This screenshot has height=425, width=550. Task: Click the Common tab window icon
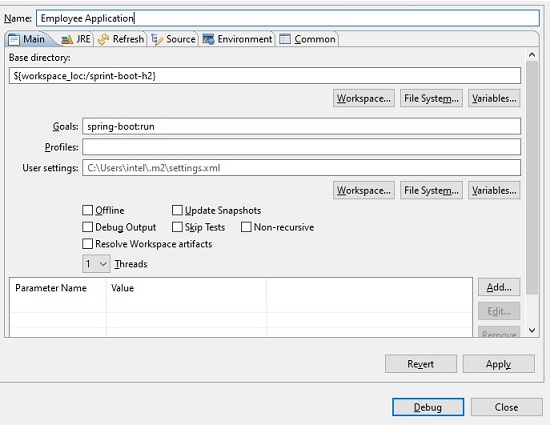click(285, 39)
